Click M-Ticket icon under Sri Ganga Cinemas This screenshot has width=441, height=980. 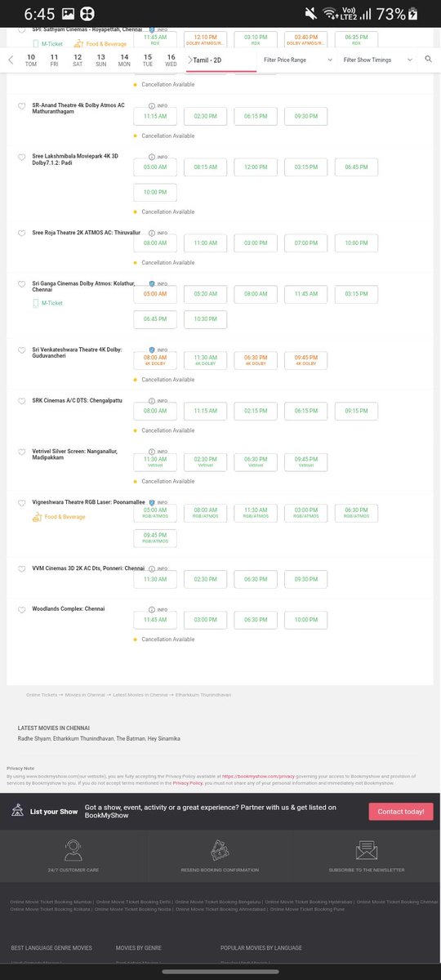[x=36, y=303]
